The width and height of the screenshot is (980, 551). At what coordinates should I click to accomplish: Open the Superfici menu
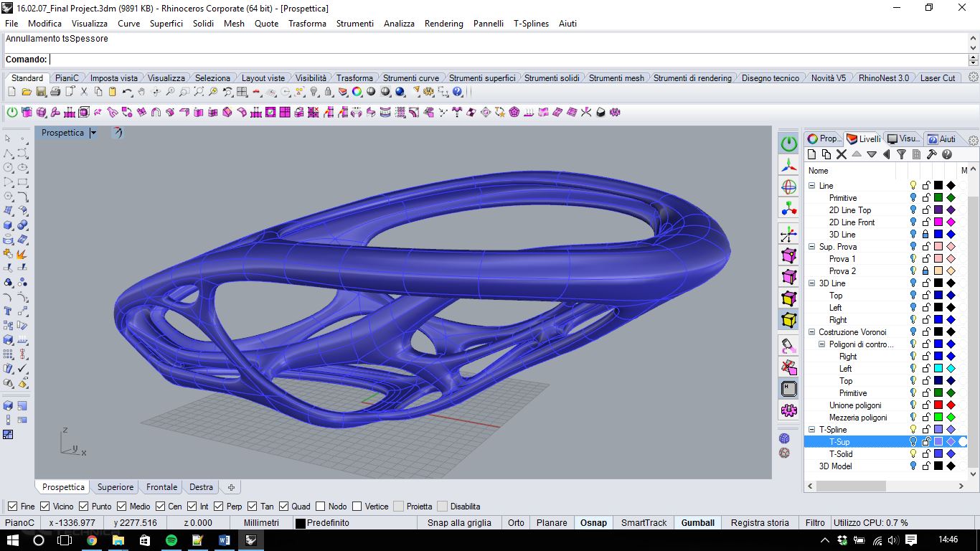(x=166, y=24)
